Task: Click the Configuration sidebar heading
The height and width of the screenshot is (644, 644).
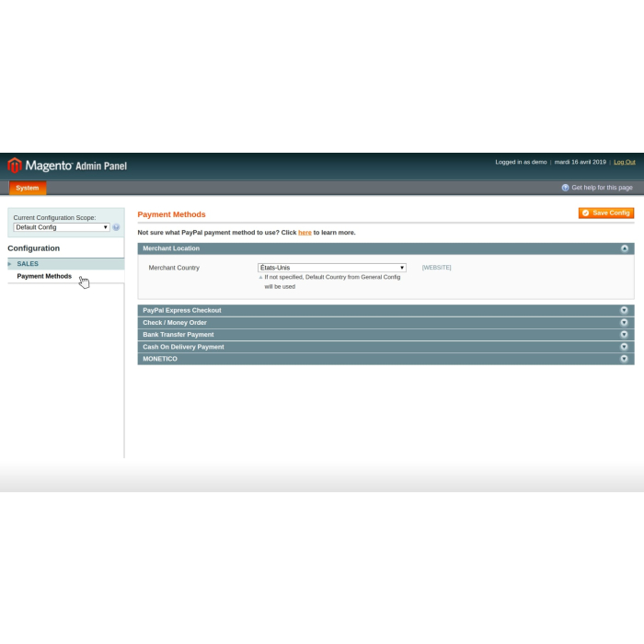Action: coord(34,248)
